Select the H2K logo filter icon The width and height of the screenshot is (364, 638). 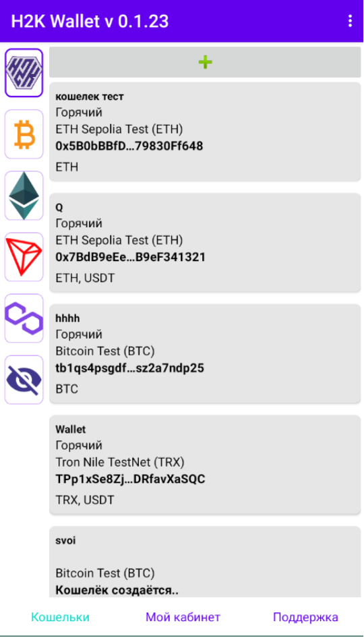point(24,73)
